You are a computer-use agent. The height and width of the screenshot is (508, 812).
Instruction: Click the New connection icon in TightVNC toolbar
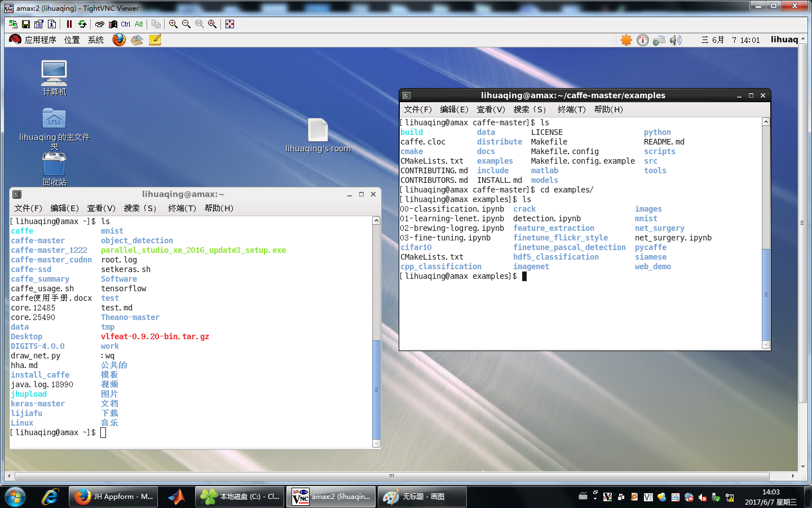pyautogui.click(x=13, y=24)
